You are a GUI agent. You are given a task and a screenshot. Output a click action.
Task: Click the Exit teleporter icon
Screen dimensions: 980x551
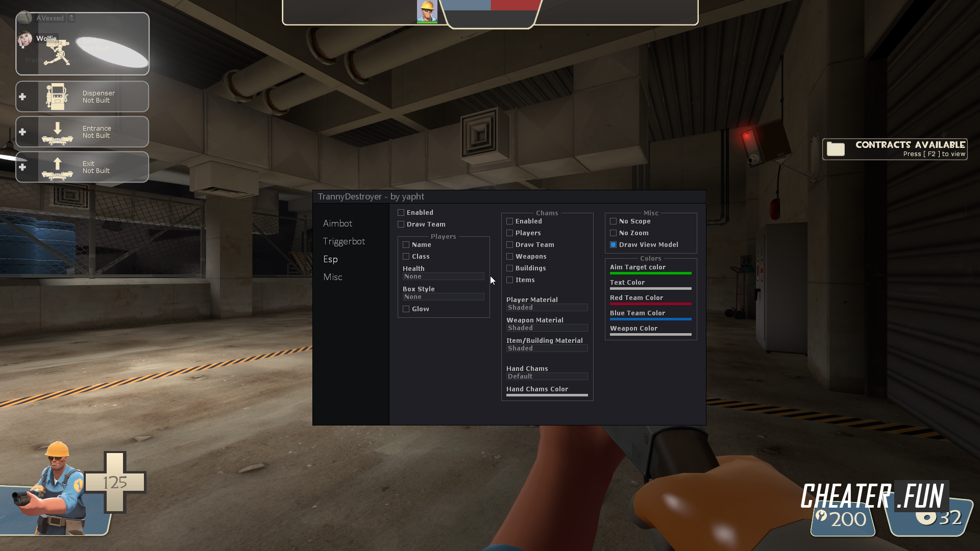point(57,167)
